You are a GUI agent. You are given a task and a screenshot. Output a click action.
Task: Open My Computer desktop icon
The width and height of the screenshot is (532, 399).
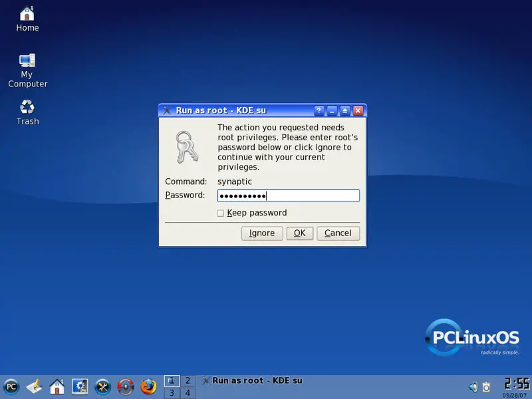[x=27, y=70]
